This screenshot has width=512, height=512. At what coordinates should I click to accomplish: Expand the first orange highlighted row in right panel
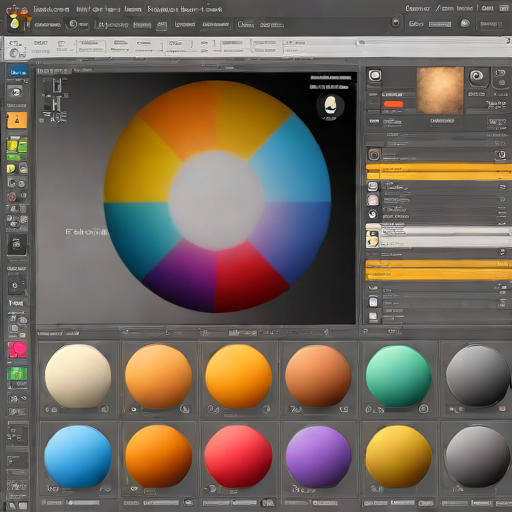coord(439,172)
